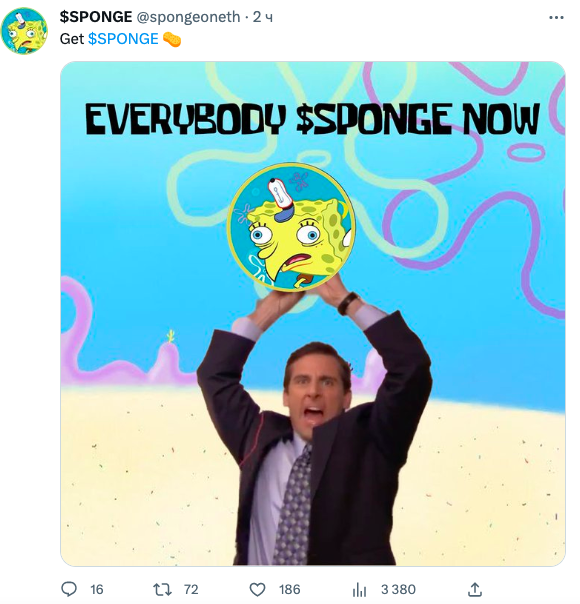Click the share upload icon

tap(475, 589)
